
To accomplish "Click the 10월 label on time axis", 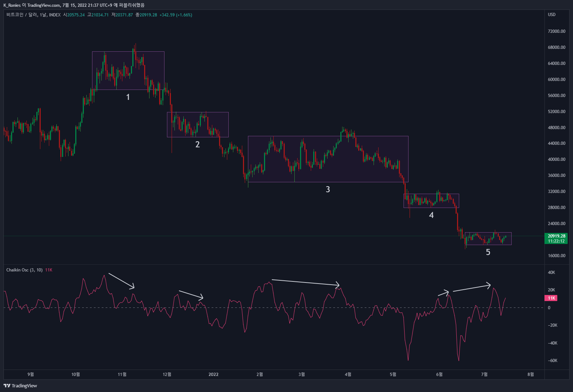I will (76, 374).
